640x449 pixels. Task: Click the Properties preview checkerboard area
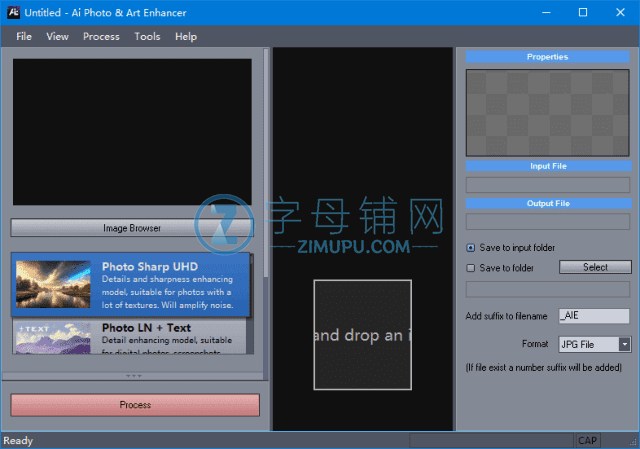pyautogui.click(x=548, y=113)
